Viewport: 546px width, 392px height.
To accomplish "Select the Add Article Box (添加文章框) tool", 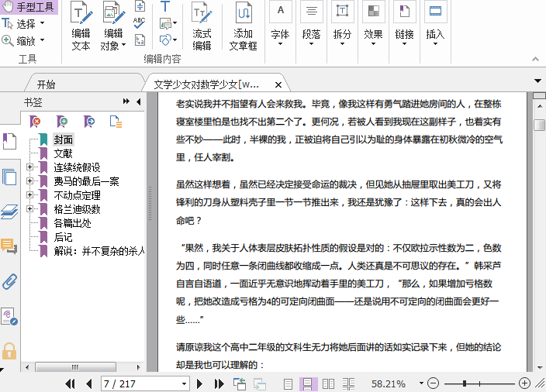I will [x=243, y=26].
